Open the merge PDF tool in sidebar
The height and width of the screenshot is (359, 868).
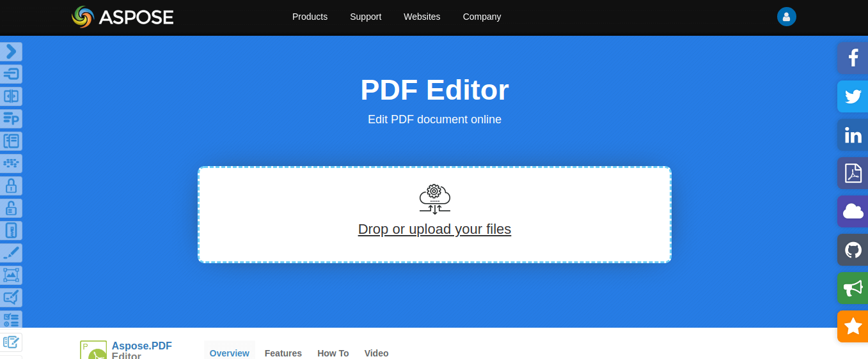tap(11, 74)
